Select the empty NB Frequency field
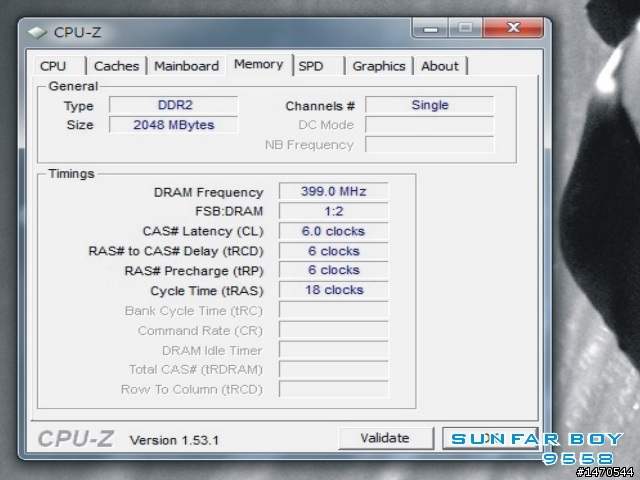 430,145
